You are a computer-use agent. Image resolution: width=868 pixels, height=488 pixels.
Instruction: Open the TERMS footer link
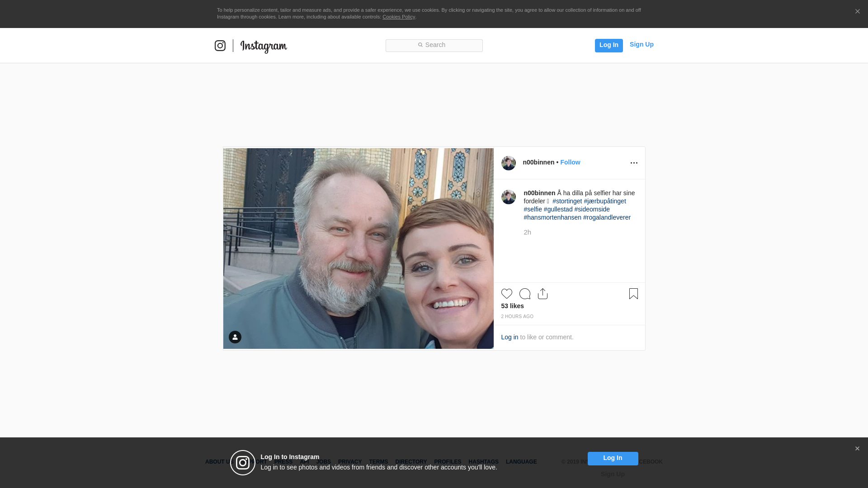[378, 462]
